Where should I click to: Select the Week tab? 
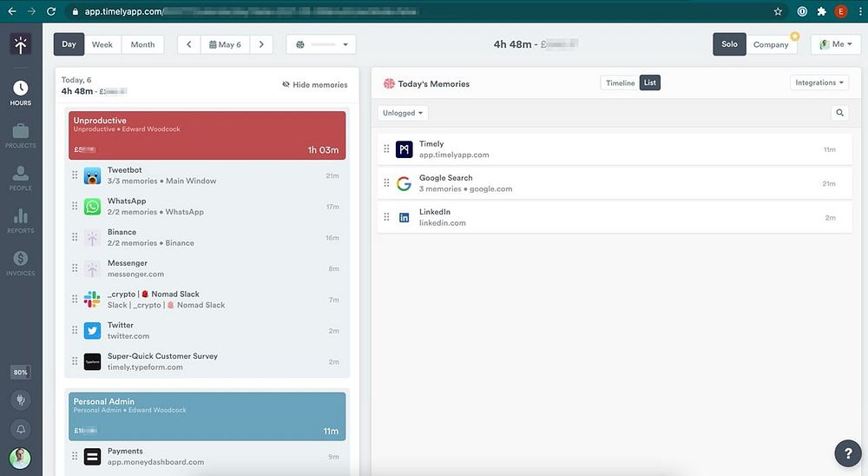102,44
